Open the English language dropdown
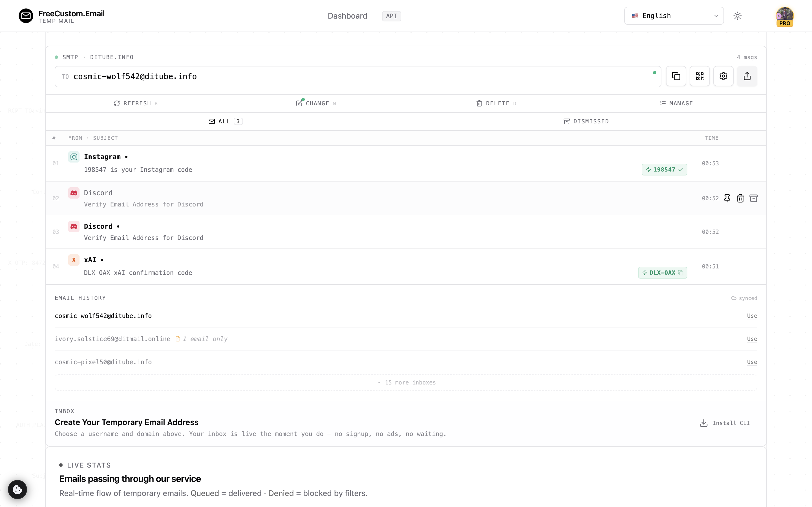This screenshot has width=812, height=507. (674, 15)
